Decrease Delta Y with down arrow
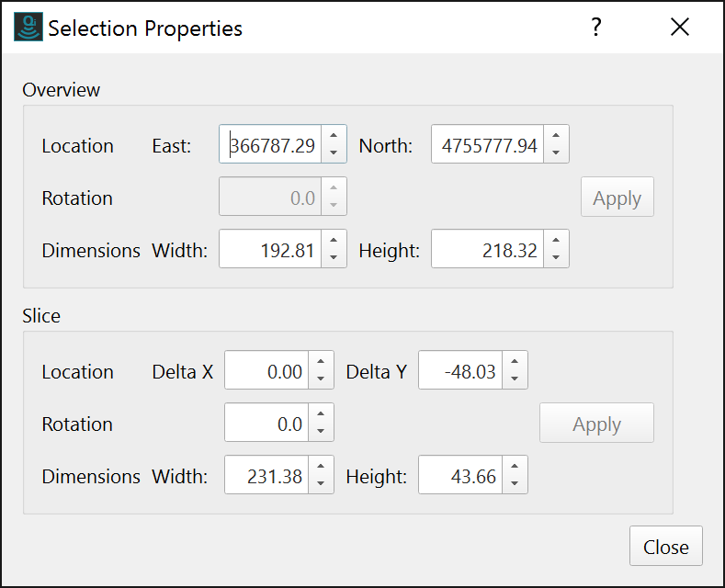 [515, 379]
